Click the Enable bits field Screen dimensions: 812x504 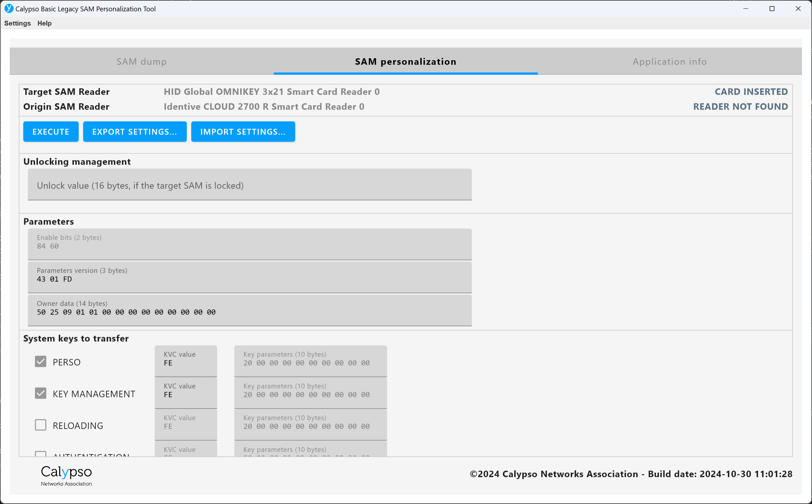pyautogui.click(x=250, y=244)
